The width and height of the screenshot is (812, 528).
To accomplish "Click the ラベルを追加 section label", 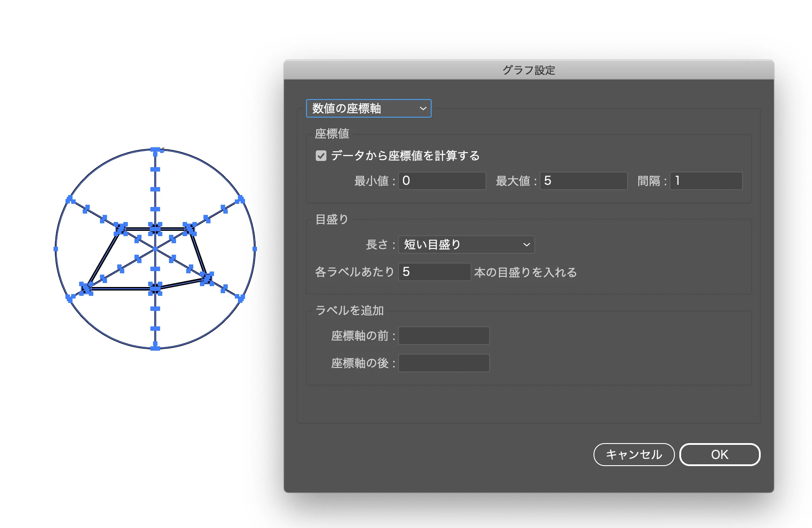I will coord(349,310).
